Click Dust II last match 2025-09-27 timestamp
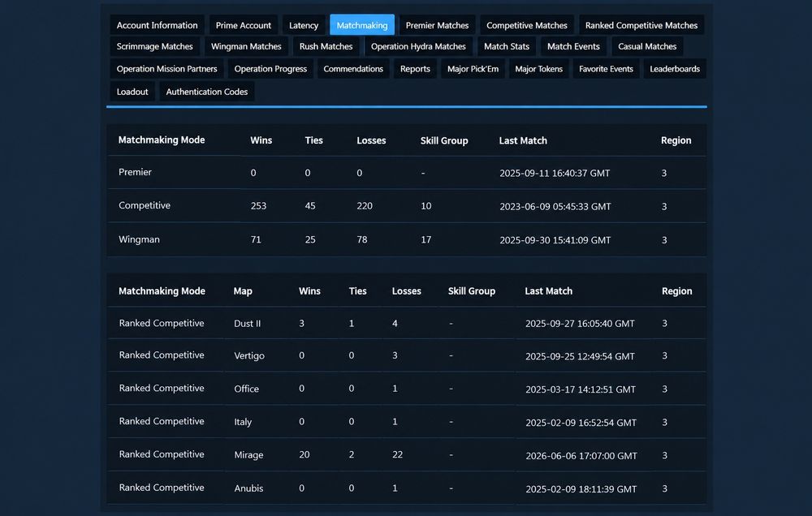The image size is (812, 516). pyautogui.click(x=580, y=324)
